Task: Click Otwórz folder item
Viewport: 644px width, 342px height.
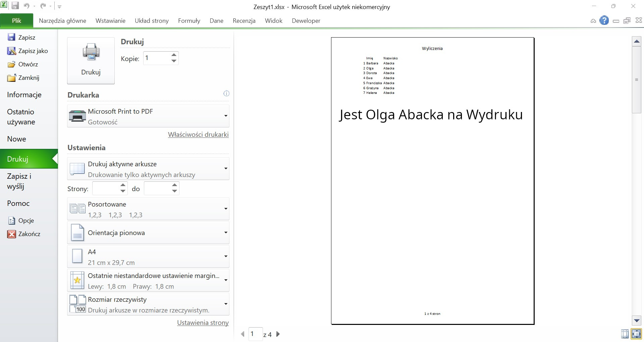Action: pyautogui.click(x=23, y=64)
